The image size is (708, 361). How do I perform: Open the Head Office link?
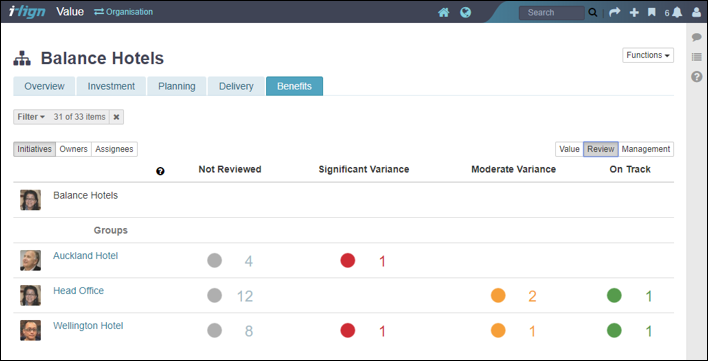tap(79, 291)
